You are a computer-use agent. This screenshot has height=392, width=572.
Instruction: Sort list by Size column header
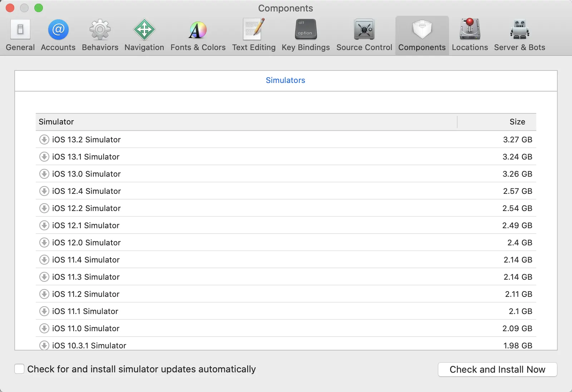coord(497,122)
